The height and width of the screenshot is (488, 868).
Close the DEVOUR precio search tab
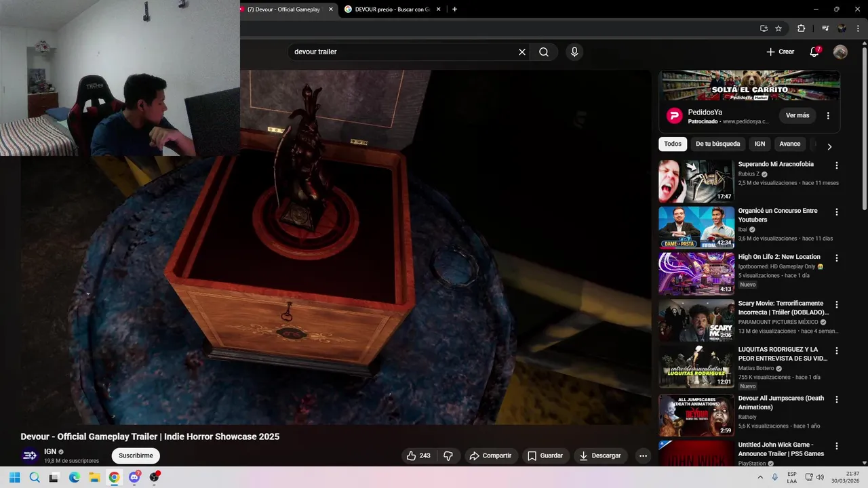[438, 9]
